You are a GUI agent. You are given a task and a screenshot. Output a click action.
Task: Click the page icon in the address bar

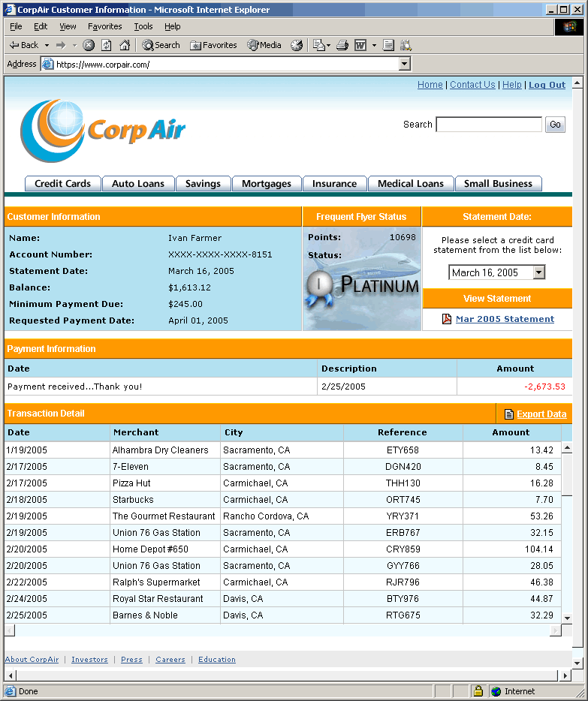point(47,64)
